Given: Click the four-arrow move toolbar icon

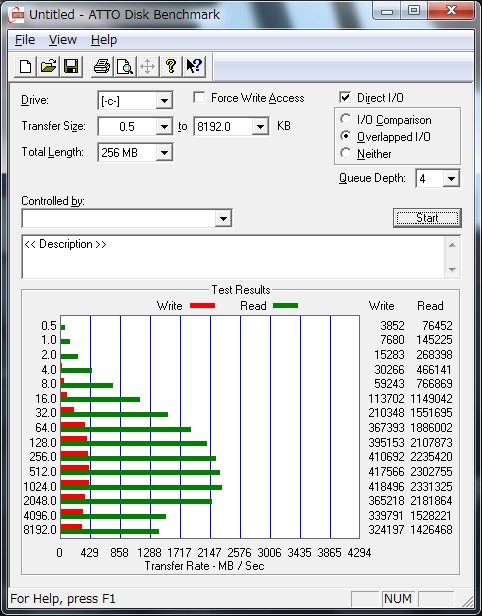Looking at the screenshot, I should click(x=147, y=66).
